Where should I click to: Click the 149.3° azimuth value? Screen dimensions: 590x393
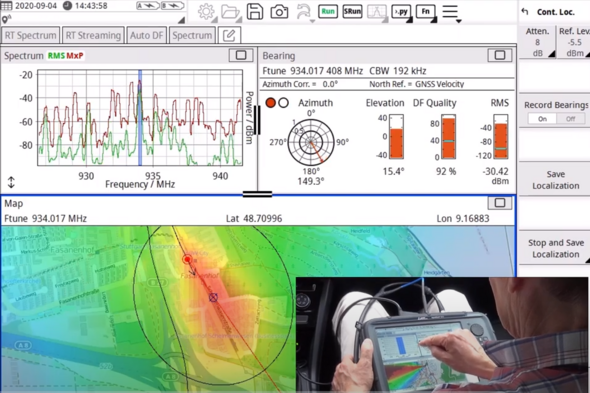tap(310, 181)
